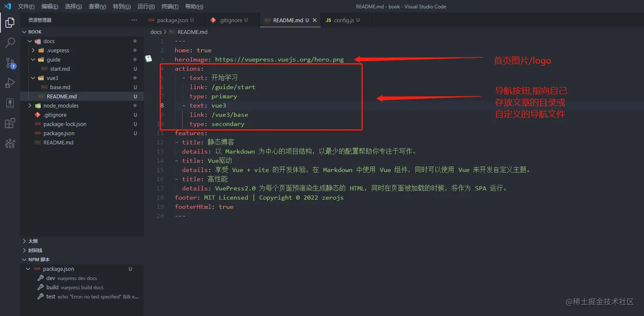Viewport: 644px width, 316px height.
Task: Expand the 大纲 outline section
Action: click(82, 241)
